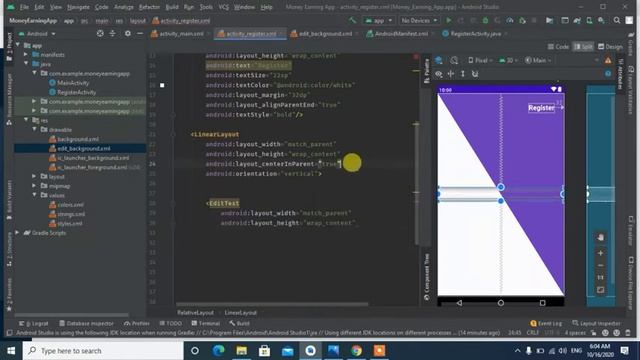Switch editor to Code view mode
Screen dimensions: 640x360
(558, 47)
